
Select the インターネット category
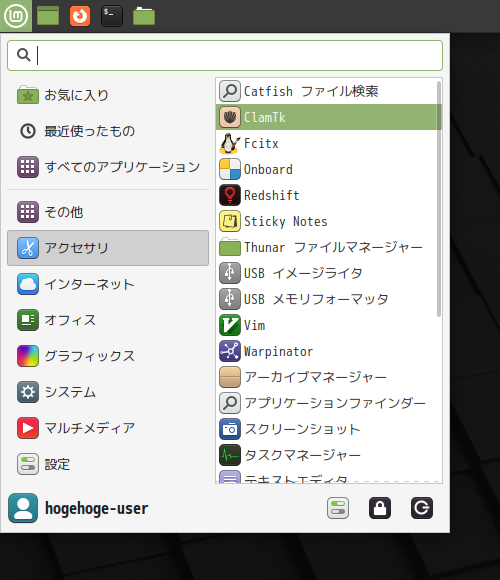coord(108,284)
